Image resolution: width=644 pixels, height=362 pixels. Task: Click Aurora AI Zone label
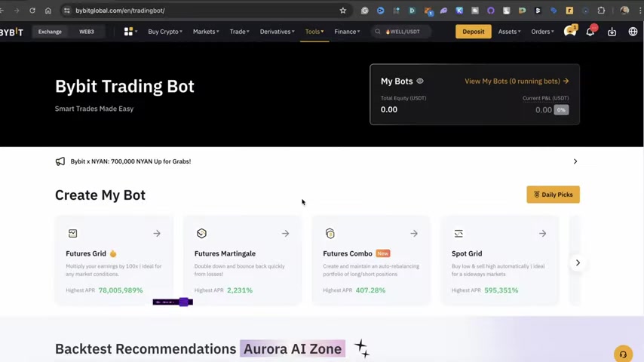293,349
